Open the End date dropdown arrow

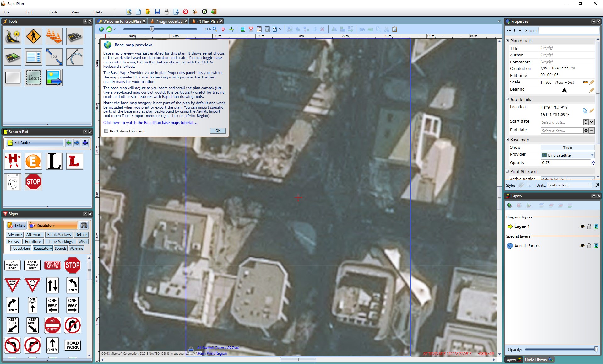[x=592, y=131]
